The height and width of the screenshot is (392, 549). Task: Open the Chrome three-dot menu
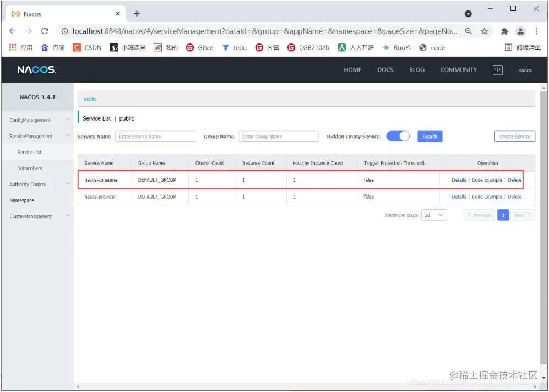click(x=536, y=31)
